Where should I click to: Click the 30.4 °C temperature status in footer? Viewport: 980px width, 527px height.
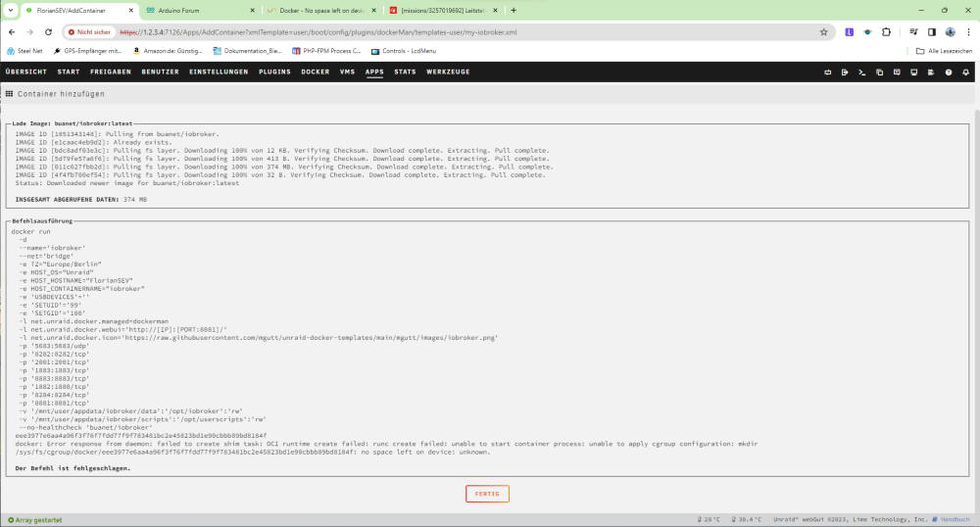point(747,519)
